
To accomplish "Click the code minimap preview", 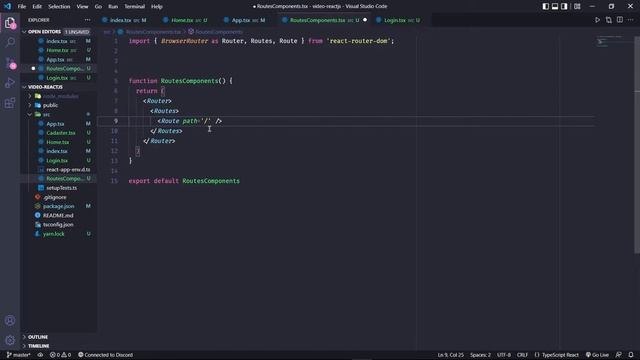I will (610, 41).
